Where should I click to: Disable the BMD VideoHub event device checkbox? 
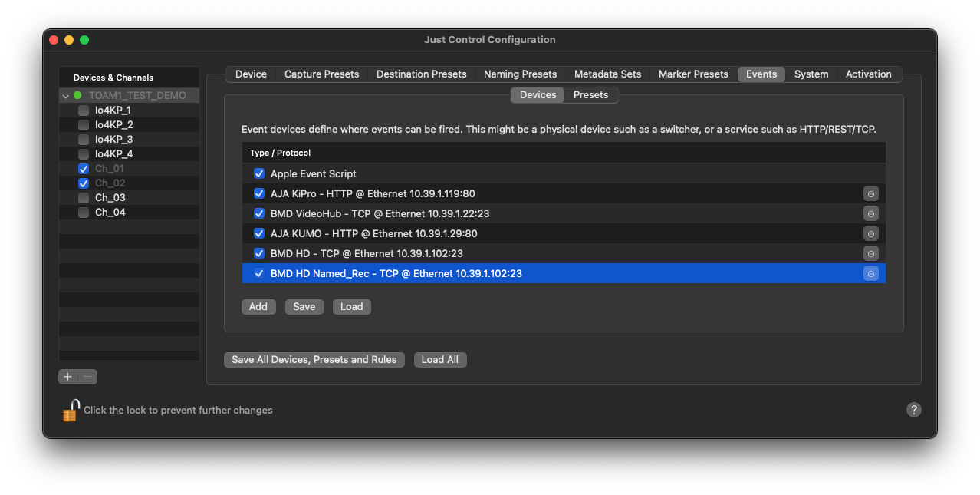pyautogui.click(x=259, y=214)
